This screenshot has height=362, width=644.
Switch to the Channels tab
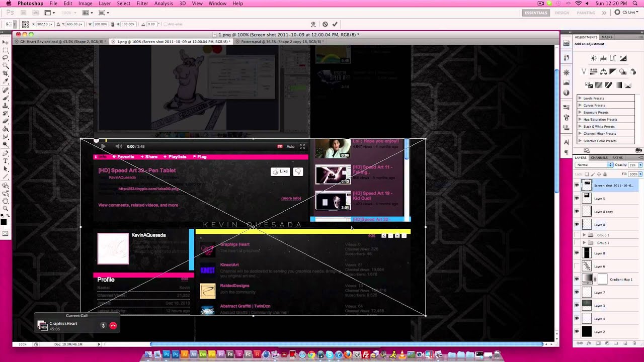[x=599, y=157]
